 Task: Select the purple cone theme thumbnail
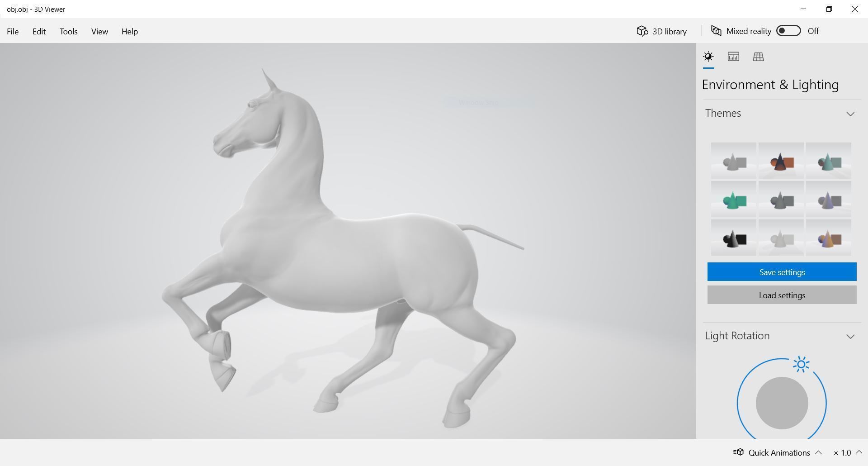pyautogui.click(x=829, y=199)
